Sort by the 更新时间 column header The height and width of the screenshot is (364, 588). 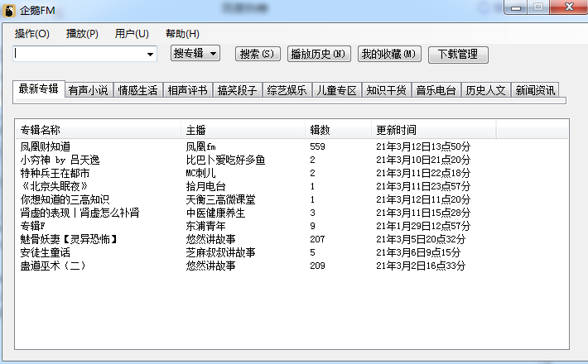434,130
